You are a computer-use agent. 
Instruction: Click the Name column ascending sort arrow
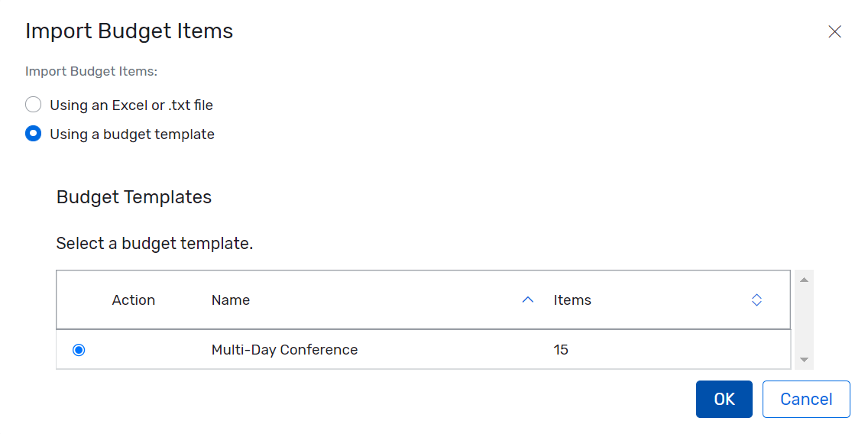click(x=527, y=300)
